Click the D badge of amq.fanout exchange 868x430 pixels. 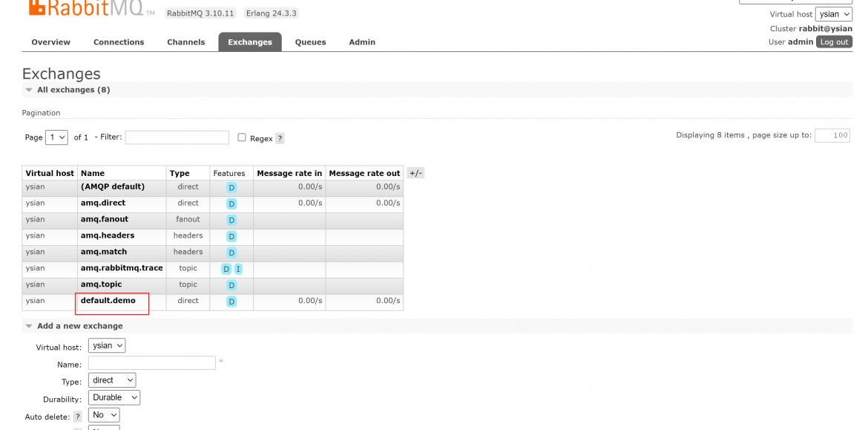tap(231, 220)
